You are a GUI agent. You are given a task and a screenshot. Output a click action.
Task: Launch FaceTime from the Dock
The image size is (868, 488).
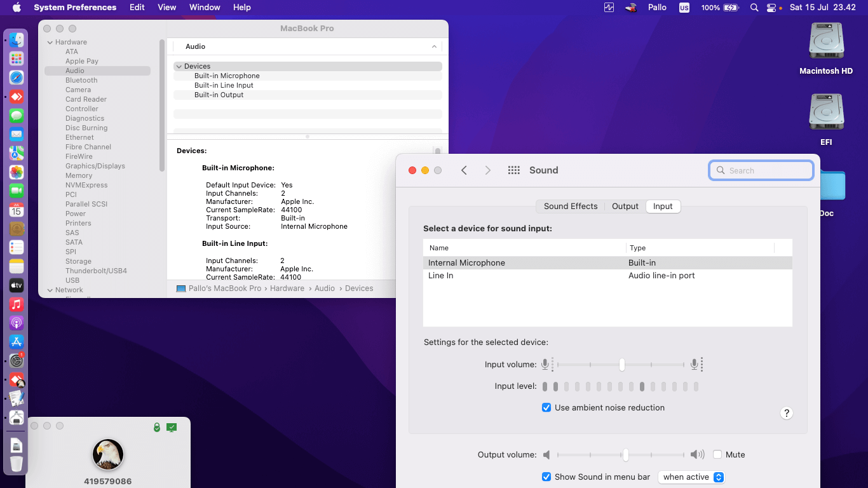tap(17, 191)
